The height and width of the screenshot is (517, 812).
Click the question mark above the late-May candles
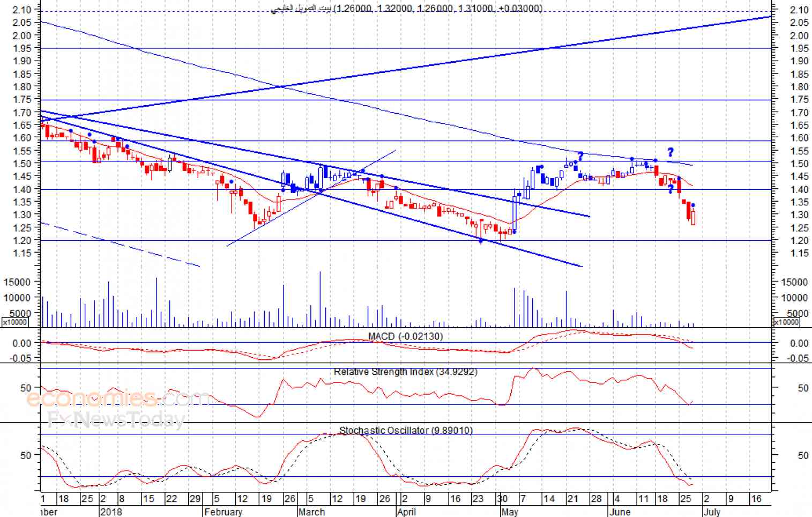point(580,157)
